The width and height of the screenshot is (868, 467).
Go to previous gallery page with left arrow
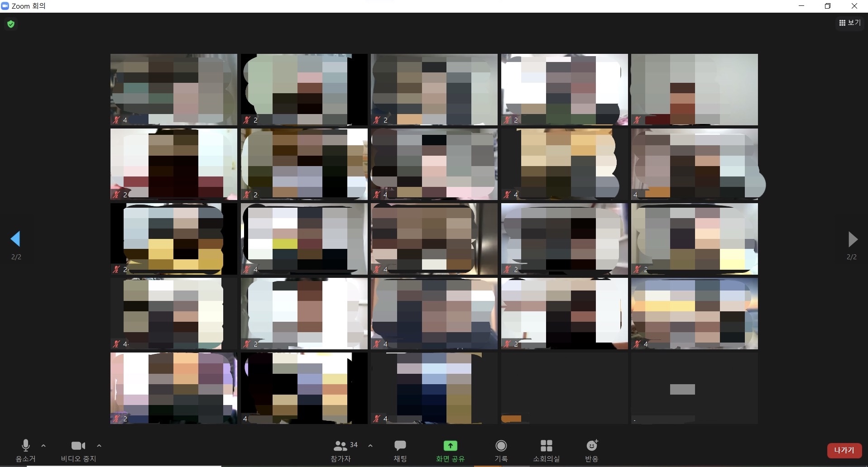[x=16, y=239]
